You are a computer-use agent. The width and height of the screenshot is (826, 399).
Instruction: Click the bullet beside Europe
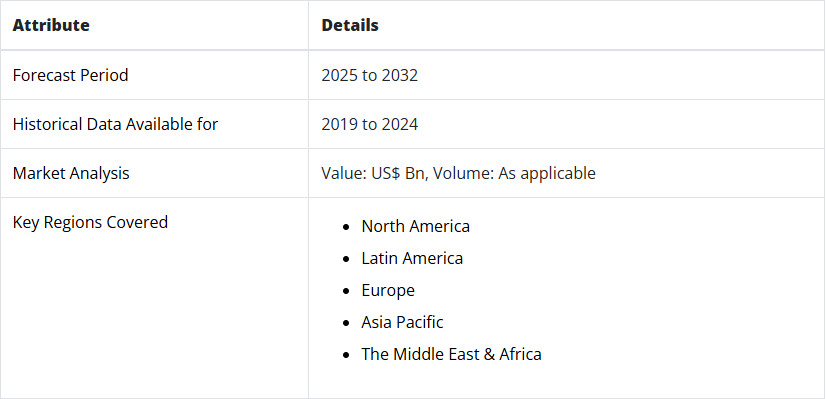pyautogui.click(x=346, y=291)
